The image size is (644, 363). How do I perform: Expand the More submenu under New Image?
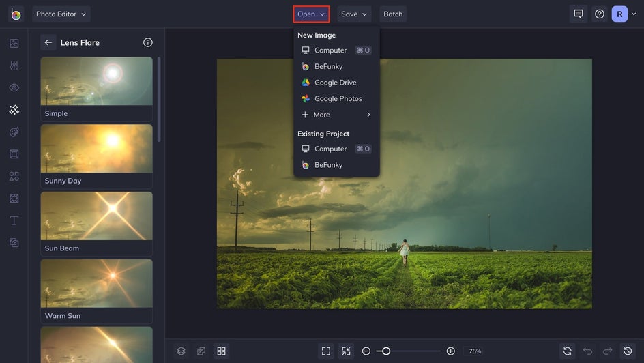(x=336, y=115)
